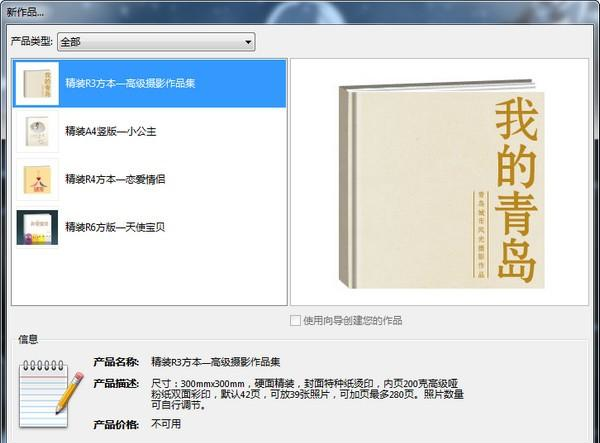Click the 天使宝贝 product thumbnail
The width and height of the screenshot is (600, 443).
37,227
